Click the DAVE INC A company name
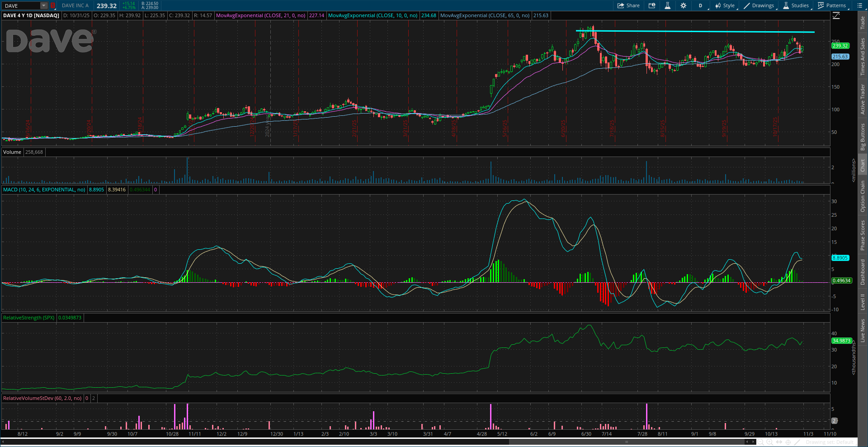This screenshot has width=868, height=447. pyautogui.click(x=75, y=5)
